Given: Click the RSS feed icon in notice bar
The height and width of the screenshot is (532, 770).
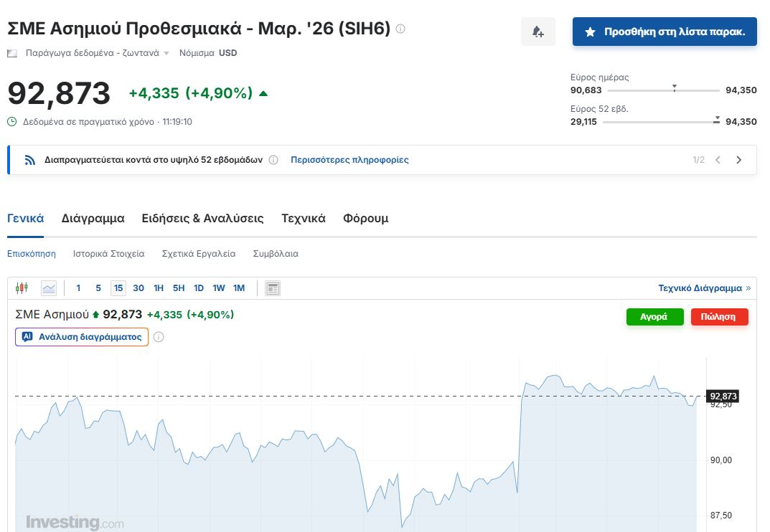Looking at the screenshot, I should point(30,160).
